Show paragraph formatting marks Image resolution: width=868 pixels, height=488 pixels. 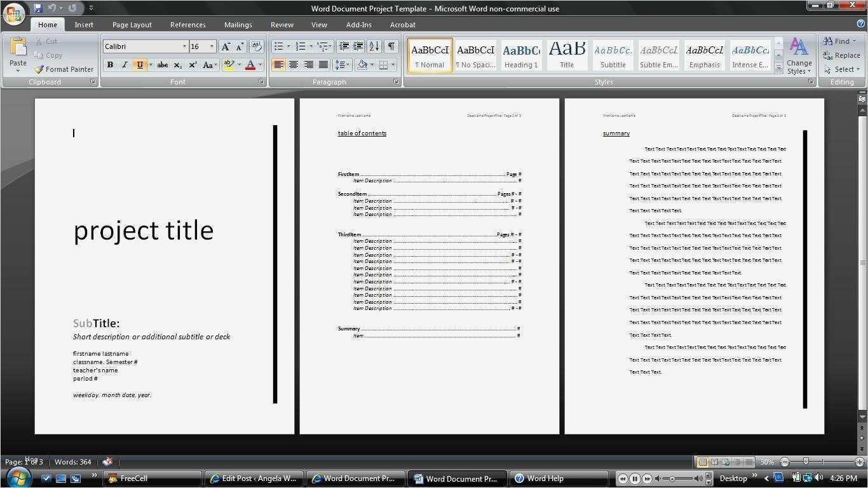pos(393,46)
